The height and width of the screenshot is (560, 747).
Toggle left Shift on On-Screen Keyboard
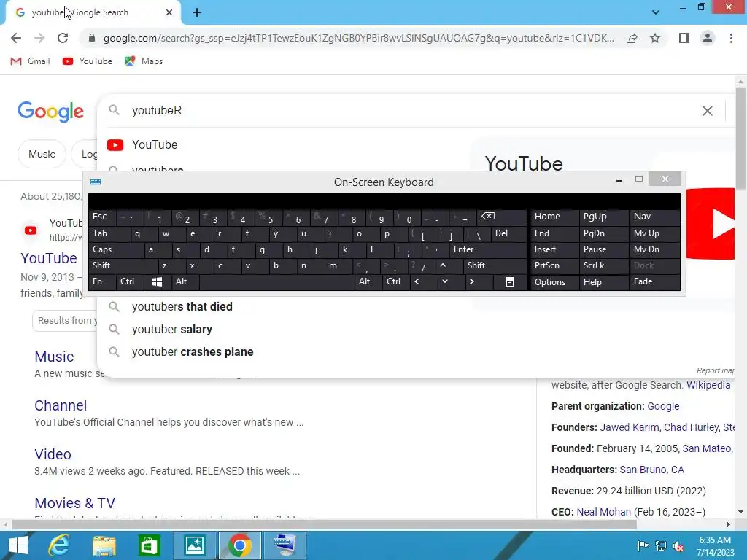123,265
